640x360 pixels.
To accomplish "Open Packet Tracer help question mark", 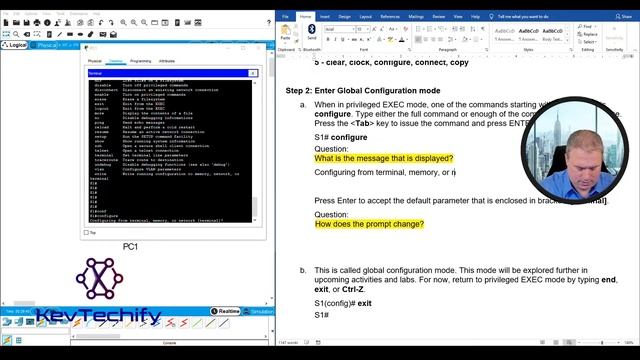I will click(x=269, y=22).
